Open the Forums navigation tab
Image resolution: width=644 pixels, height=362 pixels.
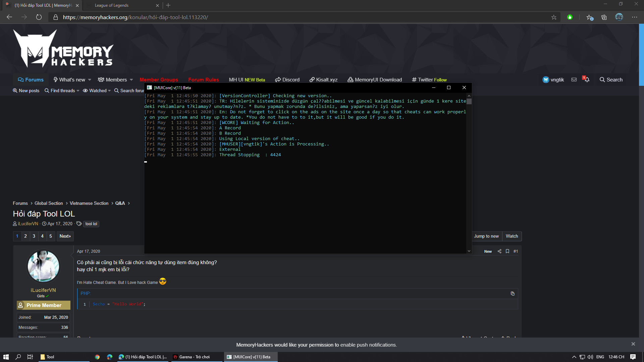click(31, 80)
